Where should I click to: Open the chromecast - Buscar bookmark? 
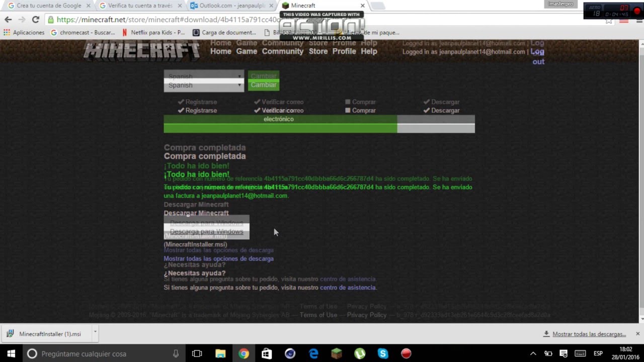(83, 32)
